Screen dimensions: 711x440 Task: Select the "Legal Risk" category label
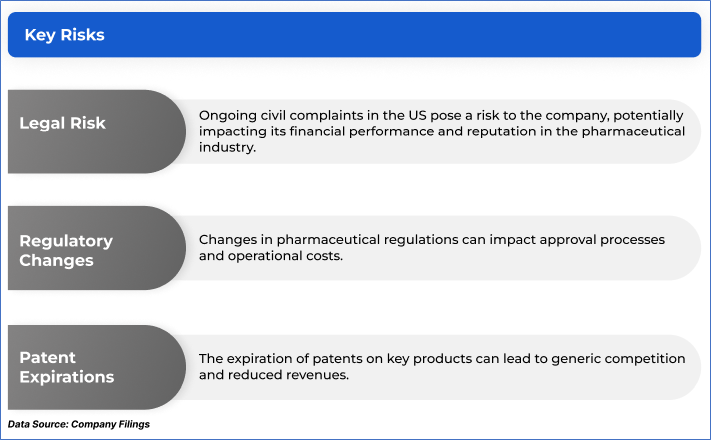point(62,123)
